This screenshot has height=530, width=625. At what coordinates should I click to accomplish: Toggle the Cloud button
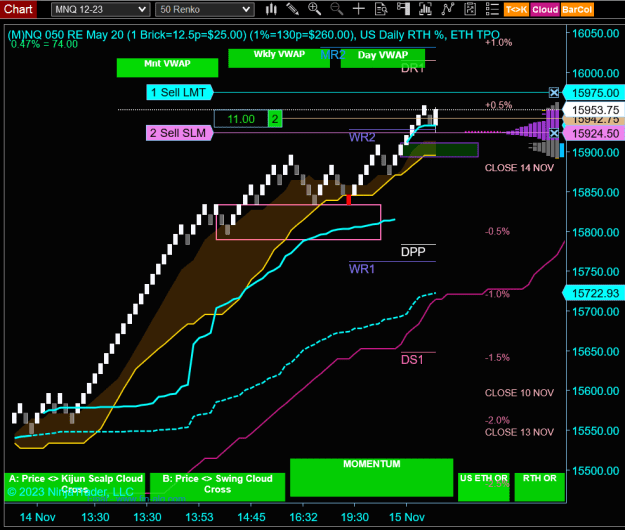click(544, 10)
